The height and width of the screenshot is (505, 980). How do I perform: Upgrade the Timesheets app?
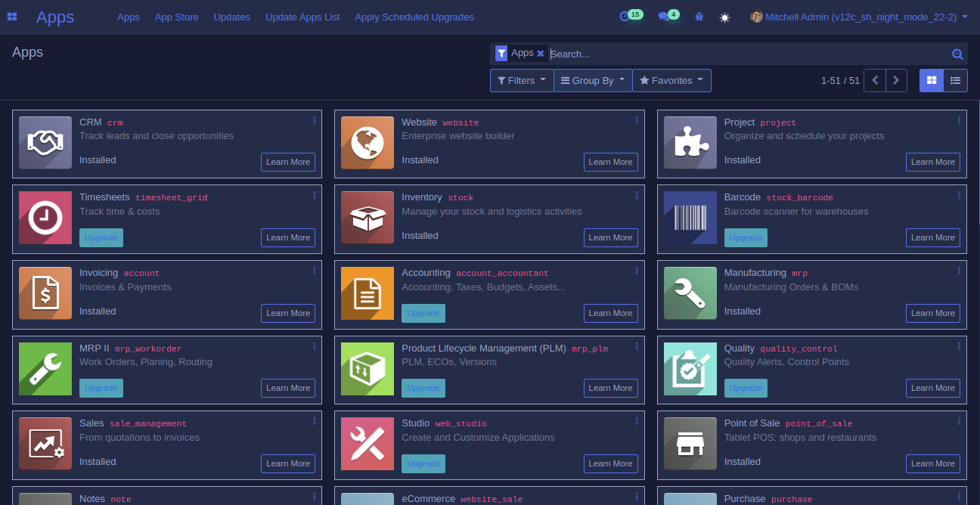[x=101, y=237]
